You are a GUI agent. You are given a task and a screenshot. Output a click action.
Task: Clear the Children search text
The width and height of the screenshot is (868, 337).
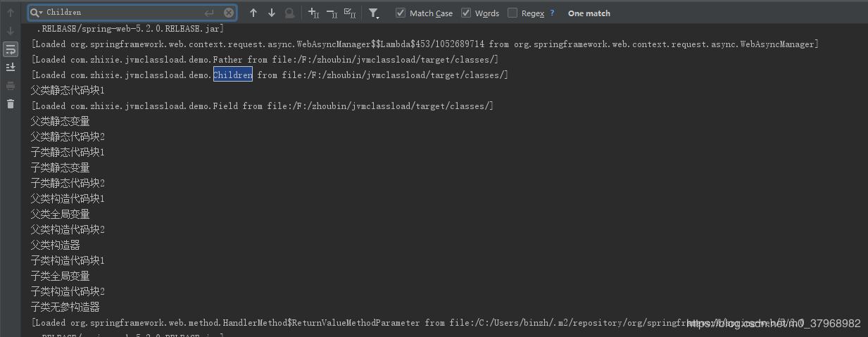229,13
